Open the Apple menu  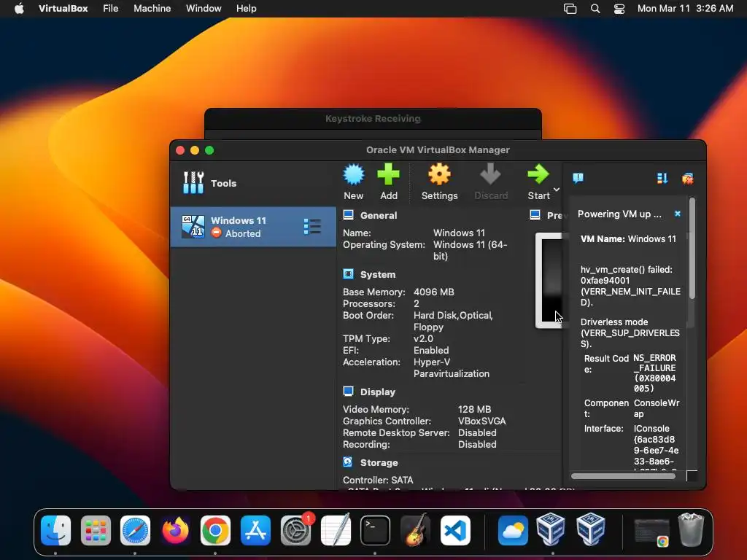click(19, 9)
